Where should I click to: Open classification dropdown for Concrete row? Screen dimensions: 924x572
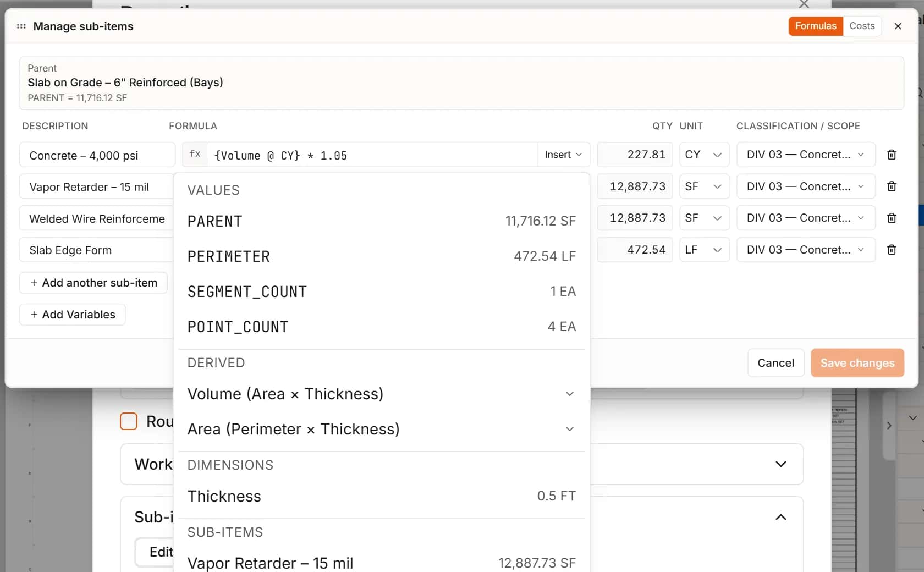pos(806,155)
